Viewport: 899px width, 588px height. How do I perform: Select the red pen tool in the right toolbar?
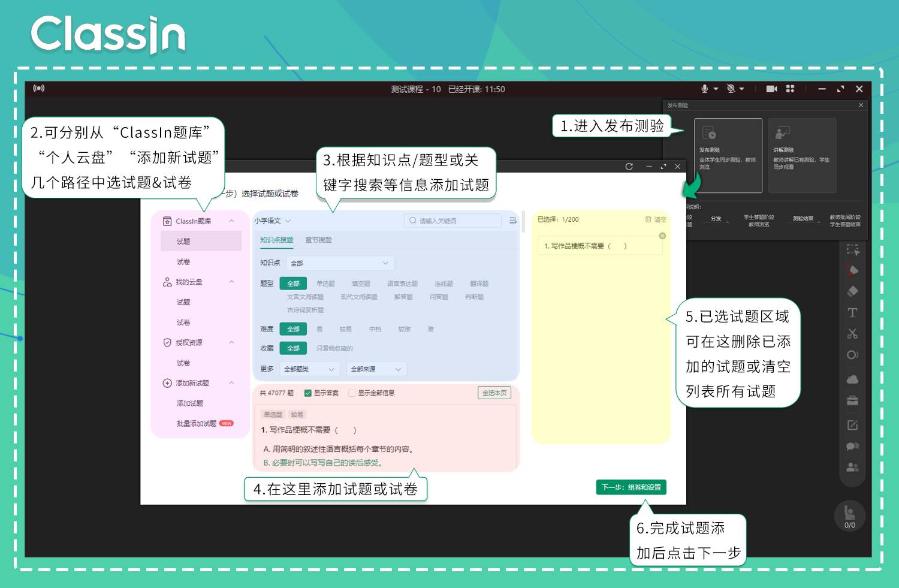point(853,270)
